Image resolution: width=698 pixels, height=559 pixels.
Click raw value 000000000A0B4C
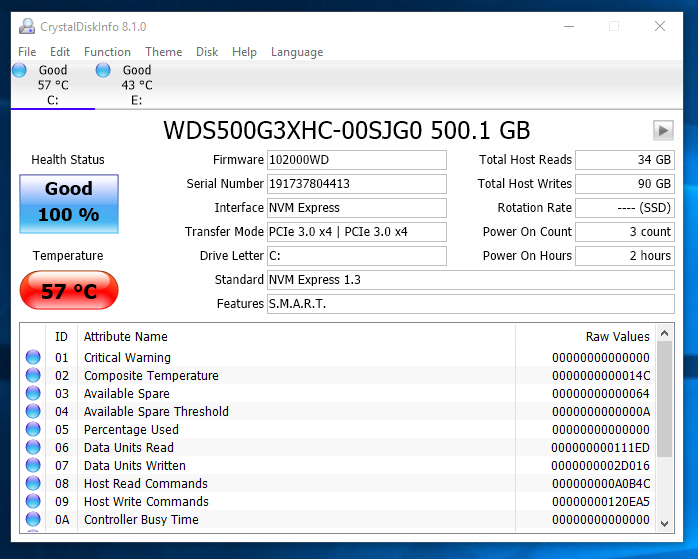(x=601, y=484)
